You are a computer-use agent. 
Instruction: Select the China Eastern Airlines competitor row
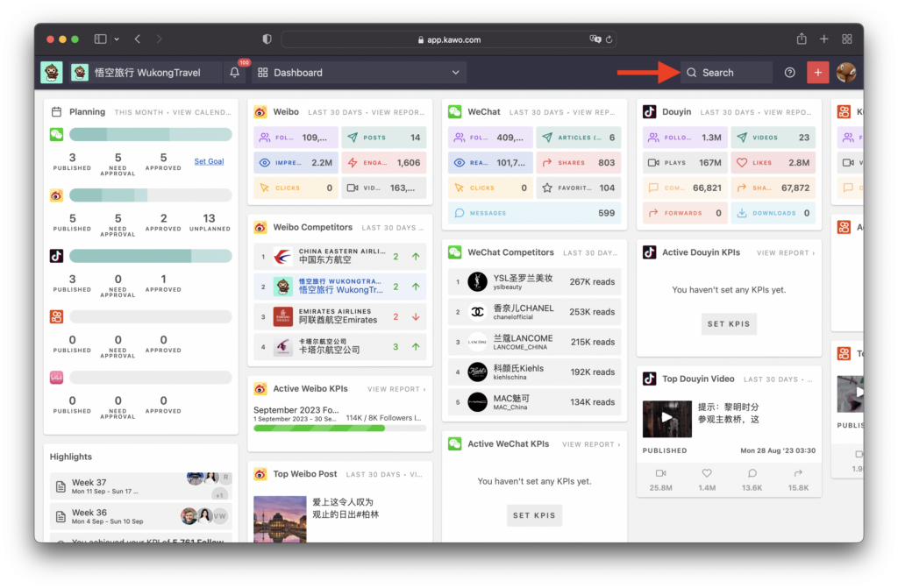[x=340, y=257]
